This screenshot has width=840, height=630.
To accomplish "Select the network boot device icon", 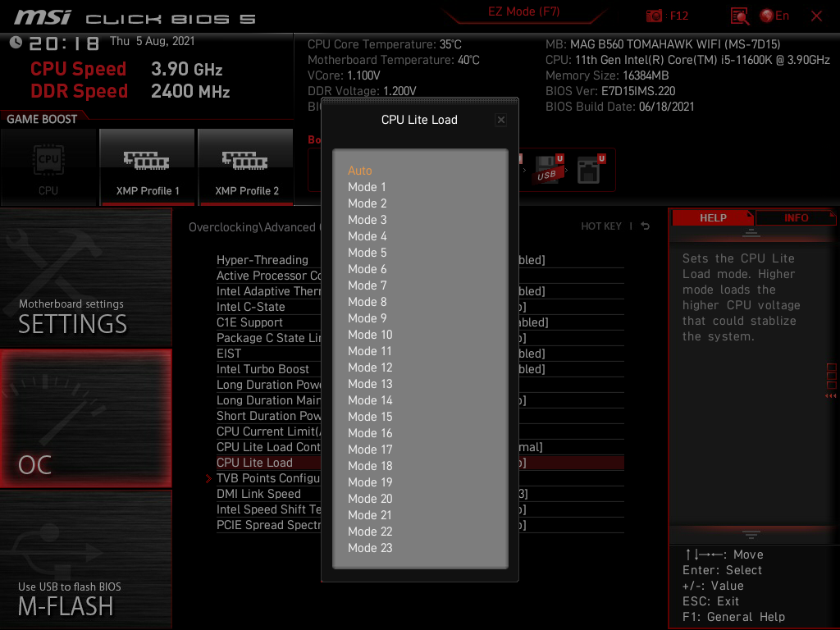I will pyautogui.click(x=591, y=170).
